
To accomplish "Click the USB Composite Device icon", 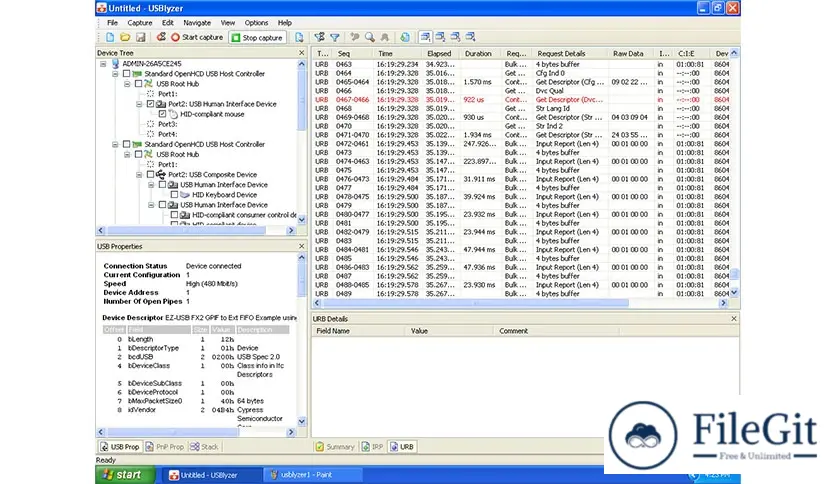I will [x=161, y=175].
